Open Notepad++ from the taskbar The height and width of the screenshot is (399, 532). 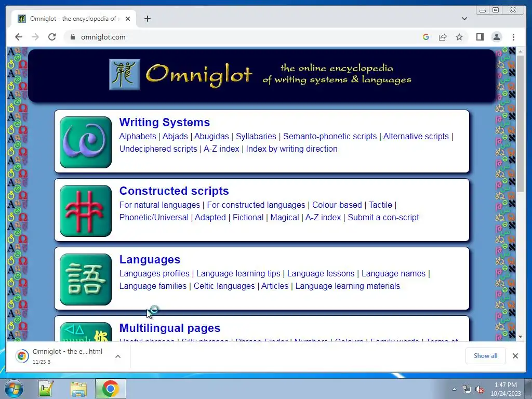click(x=46, y=389)
